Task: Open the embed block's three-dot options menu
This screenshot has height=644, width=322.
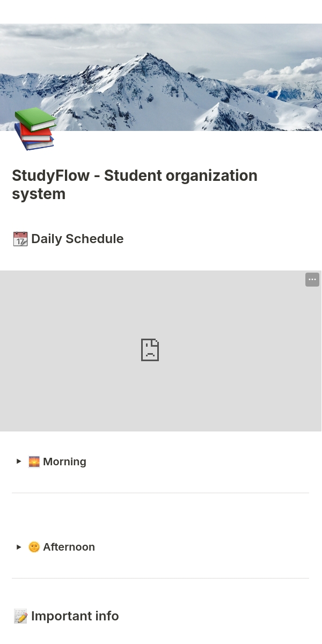Action: click(312, 280)
